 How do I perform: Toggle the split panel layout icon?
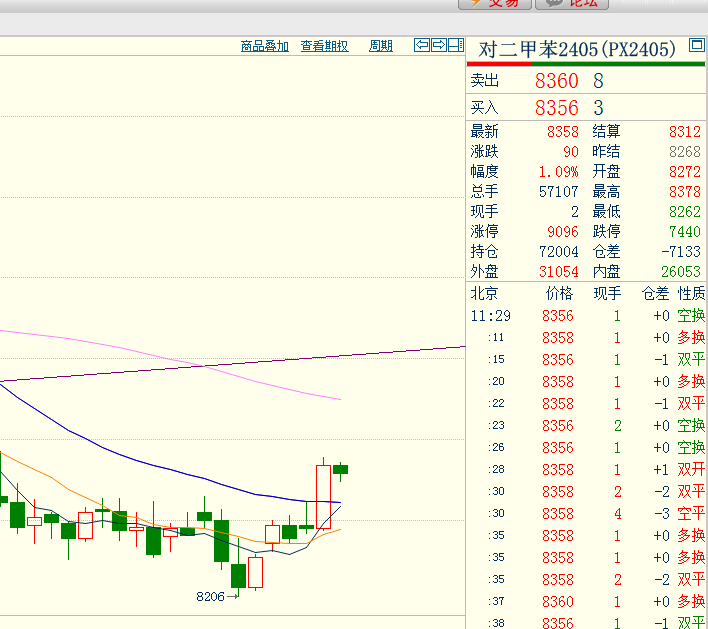pos(456,45)
